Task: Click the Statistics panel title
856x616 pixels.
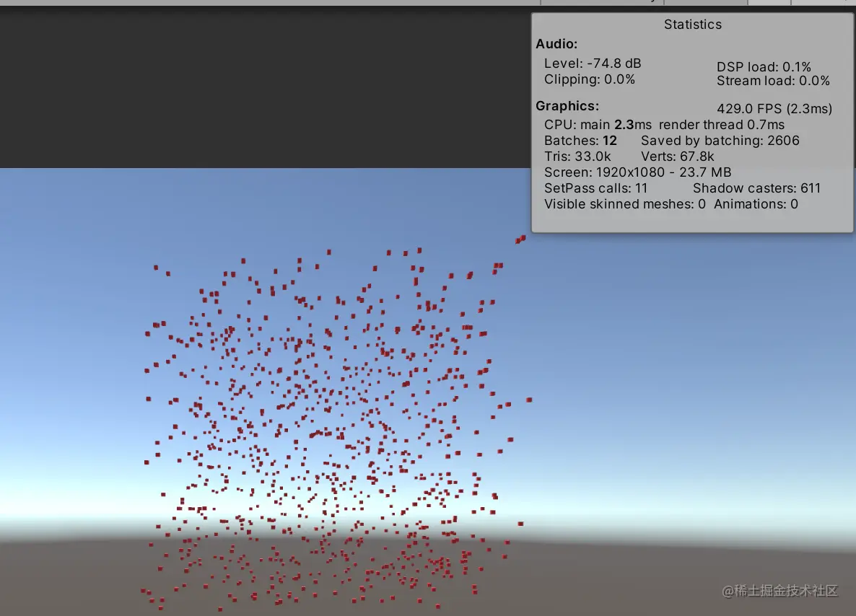Action: [x=691, y=24]
